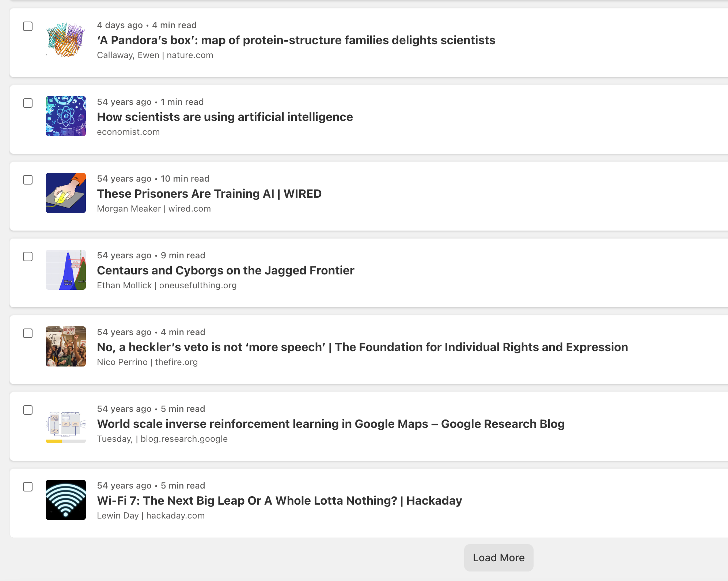The width and height of the screenshot is (728, 581).
Task: Load more saved articles
Action: [498, 558]
